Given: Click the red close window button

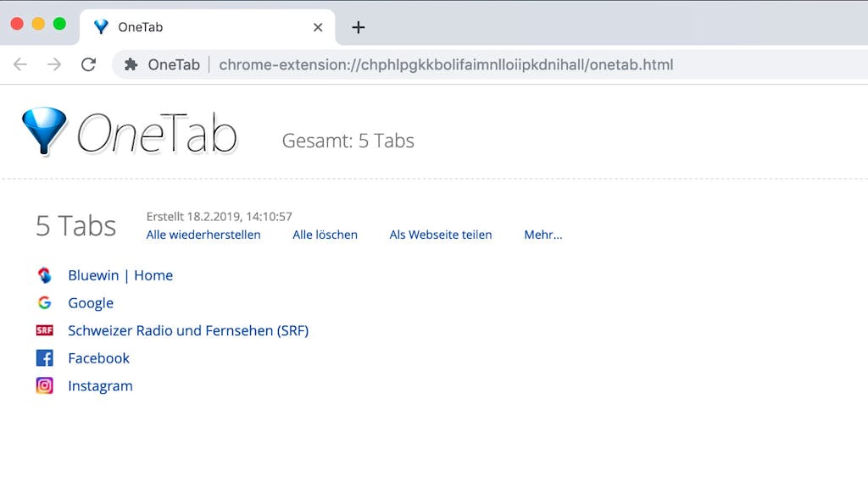Looking at the screenshot, I should click(17, 24).
